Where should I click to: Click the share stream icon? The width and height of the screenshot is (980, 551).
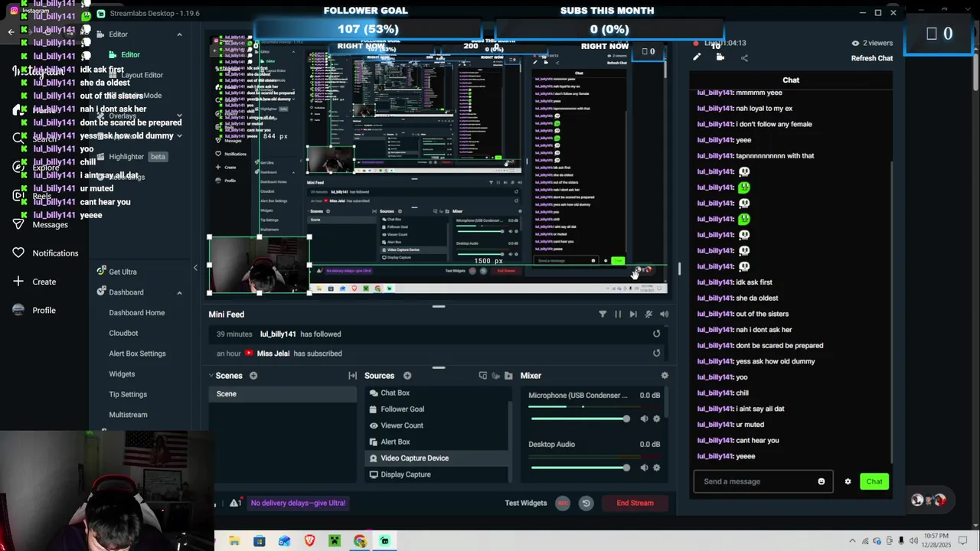pyautogui.click(x=744, y=57)
